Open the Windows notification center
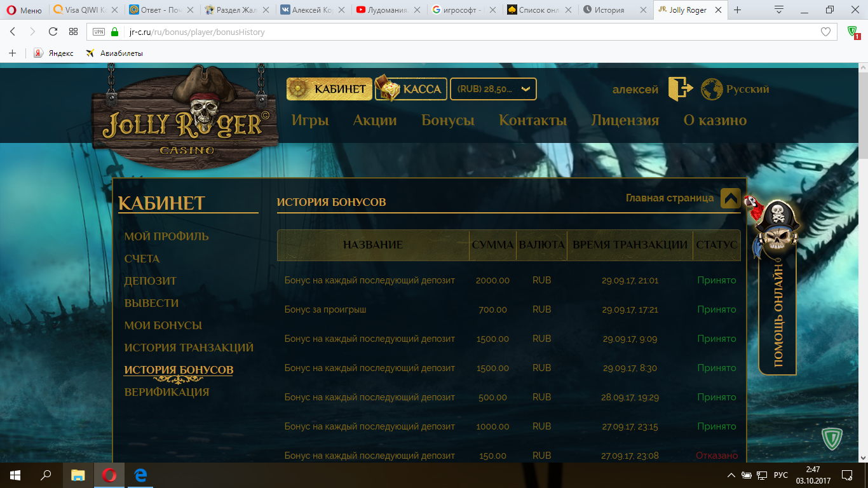 [x=847, y=475]
